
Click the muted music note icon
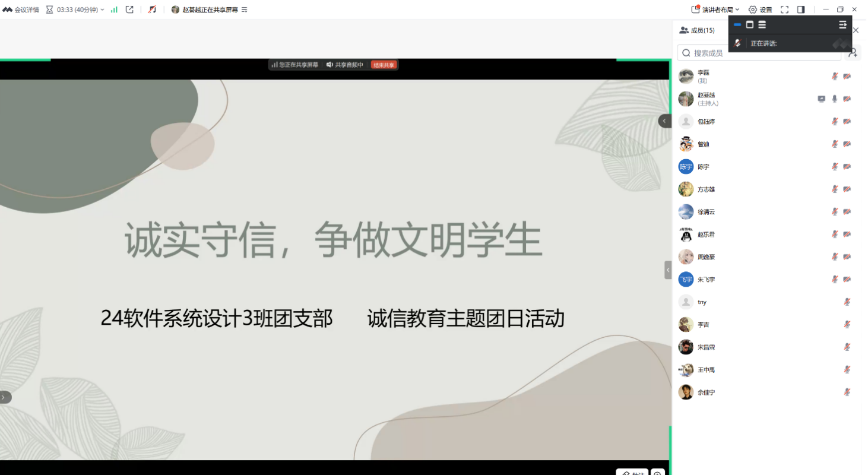pyautogui.click(x=152, y=9)
